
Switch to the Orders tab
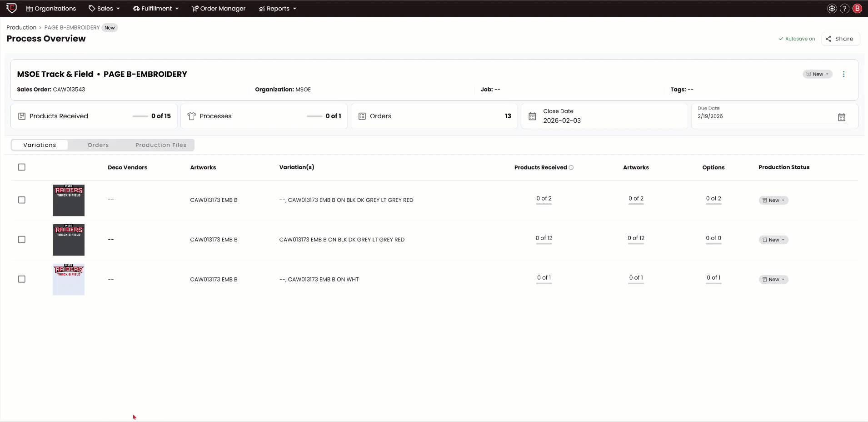coord(98,145)
